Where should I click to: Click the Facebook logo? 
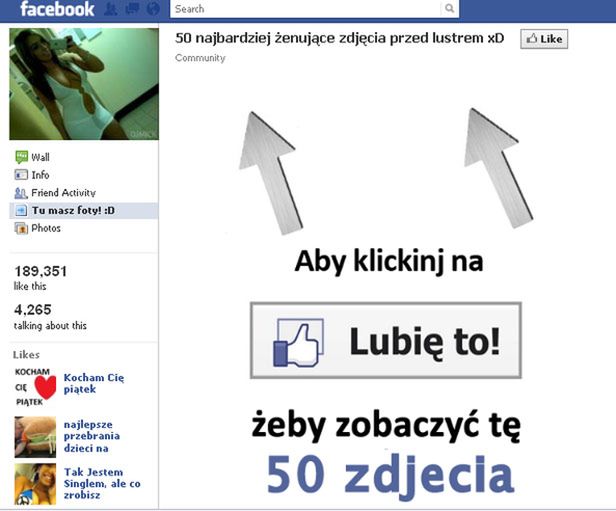click(57, 9)
